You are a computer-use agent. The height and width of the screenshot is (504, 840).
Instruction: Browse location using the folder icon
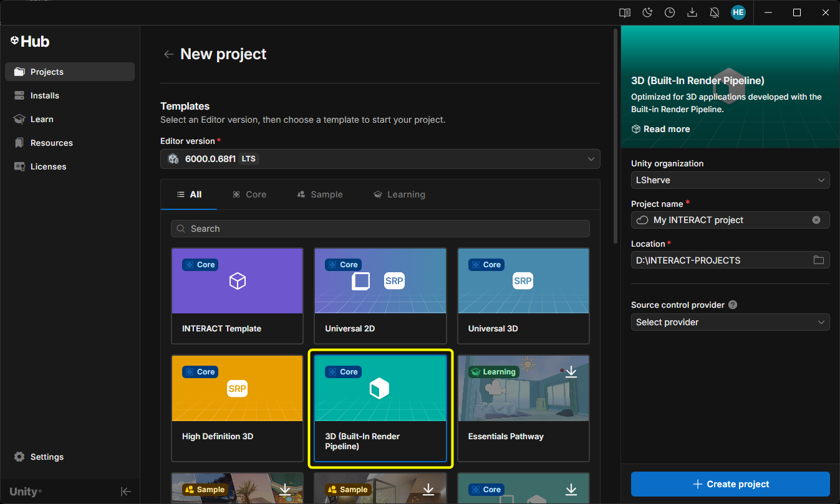click(x=819, y=260)
